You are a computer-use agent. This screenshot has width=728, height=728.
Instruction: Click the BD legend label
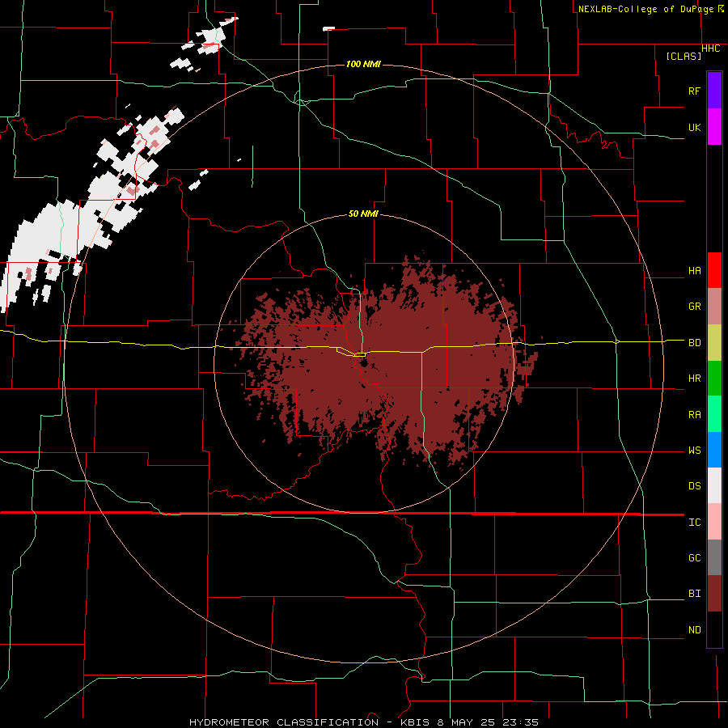click(x=694, y=343)
